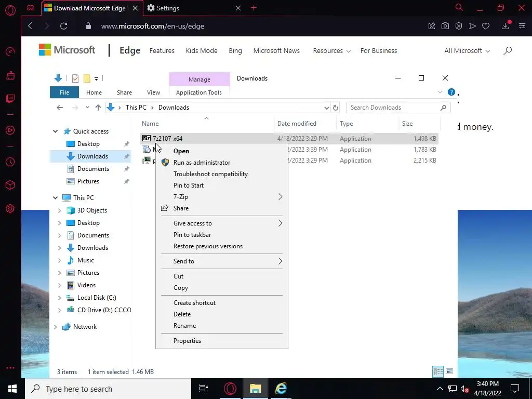Expand Network tree node

point(55,327)
